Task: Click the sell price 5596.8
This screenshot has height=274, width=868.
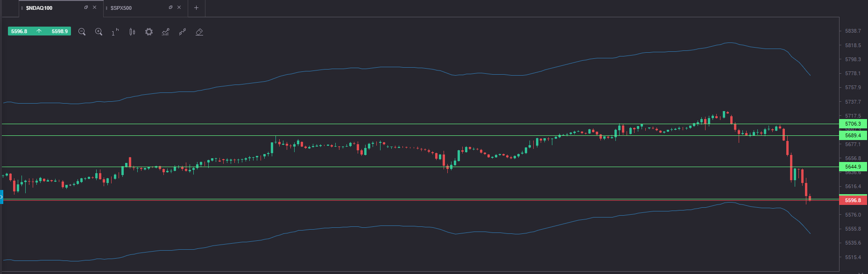Action: (20, 31)
